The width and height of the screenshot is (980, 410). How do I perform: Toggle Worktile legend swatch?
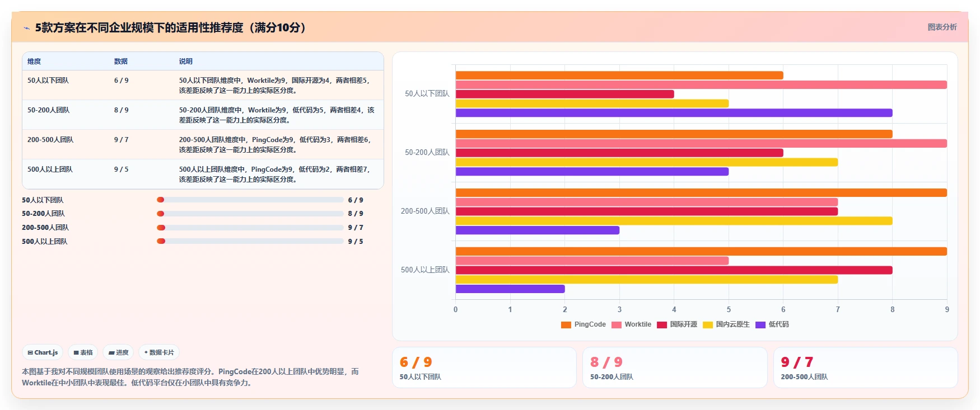tap(617, 324)
